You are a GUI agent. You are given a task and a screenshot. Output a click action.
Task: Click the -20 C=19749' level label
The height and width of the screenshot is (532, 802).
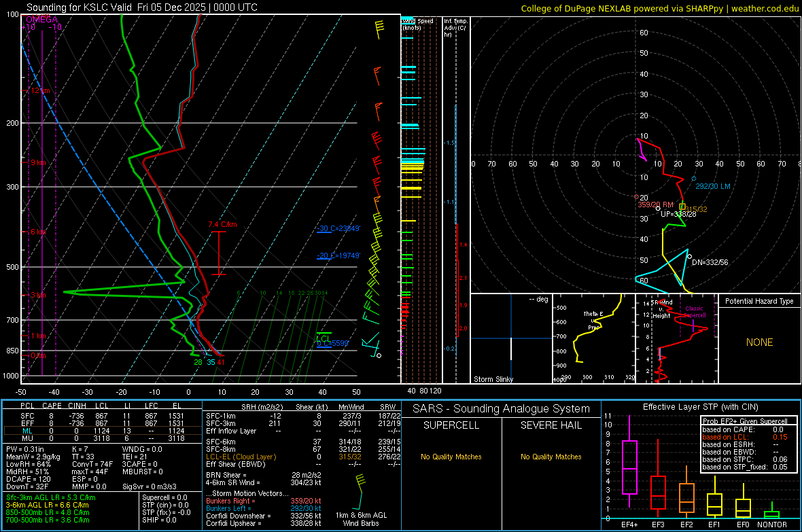pos(338,255)
